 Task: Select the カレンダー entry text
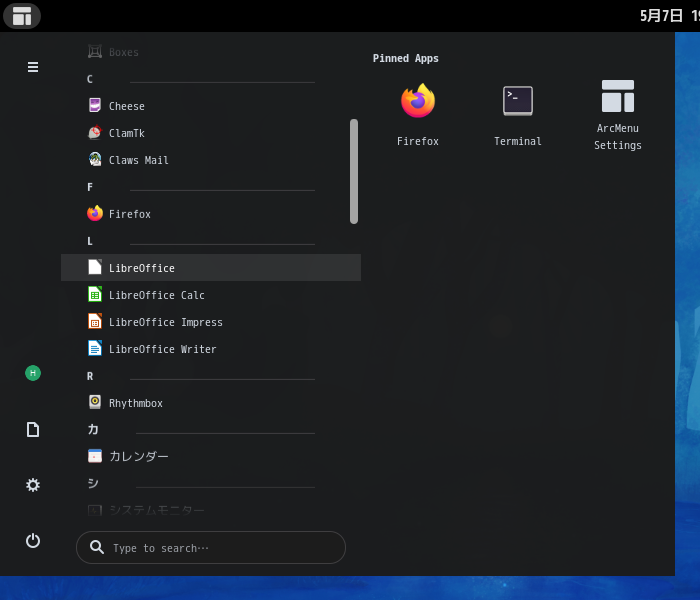(x=139, y=456)
